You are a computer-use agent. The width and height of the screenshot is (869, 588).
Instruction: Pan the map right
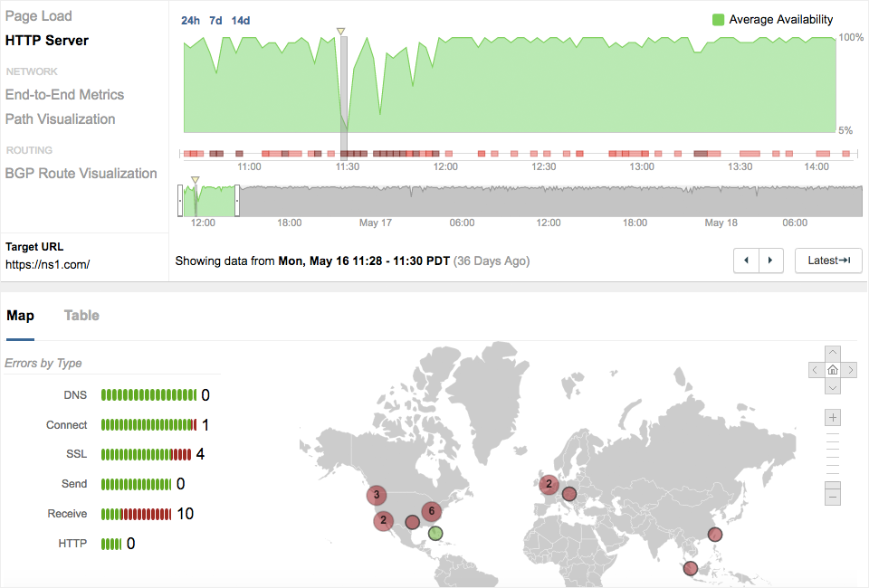tap(849, 370)
